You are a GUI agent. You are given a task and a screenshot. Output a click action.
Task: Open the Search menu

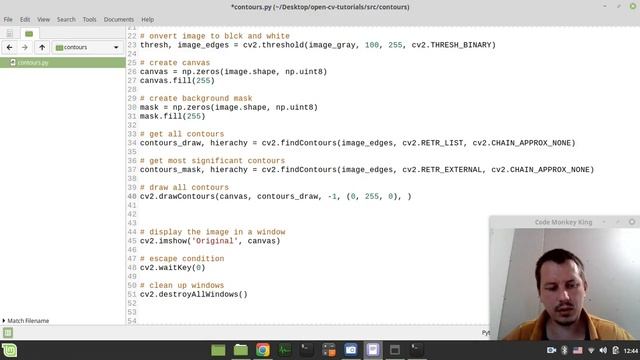click(66, 19)
